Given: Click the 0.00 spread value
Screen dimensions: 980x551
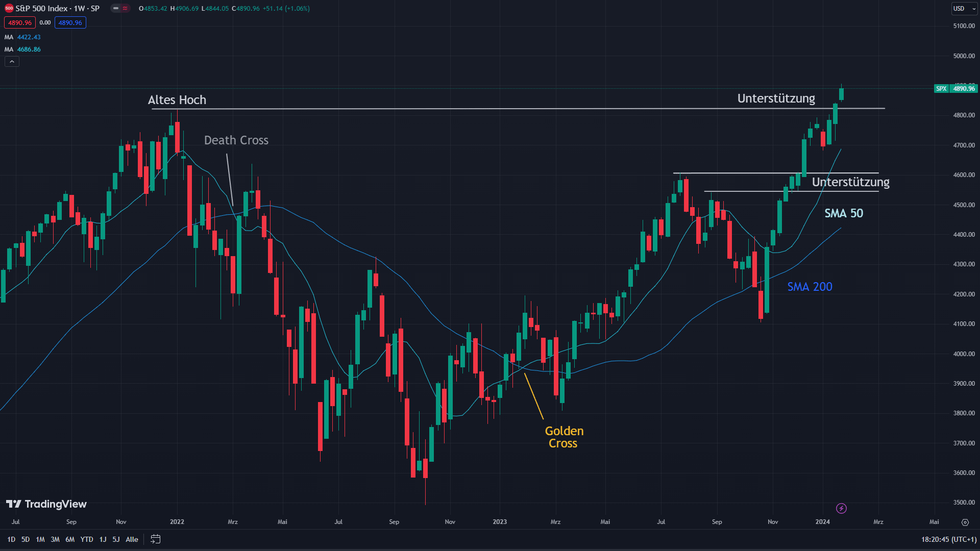Looking at the screenshot, I should pyautogui.click(x=45, y=22).
